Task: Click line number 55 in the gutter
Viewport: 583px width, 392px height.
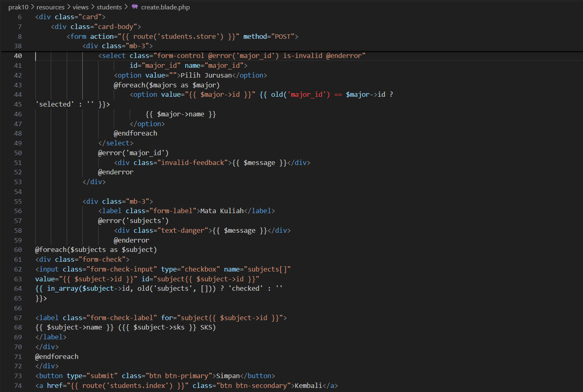Action: pos(18,201)
